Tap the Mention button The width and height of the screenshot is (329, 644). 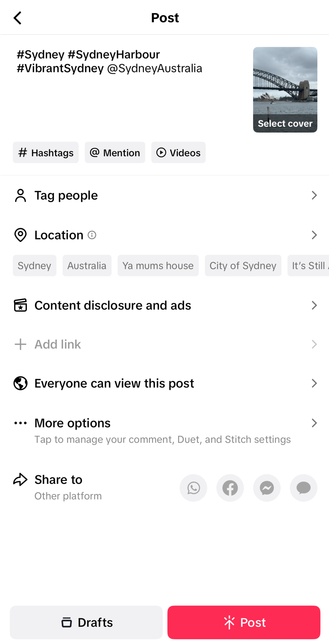tap(115, 153)
